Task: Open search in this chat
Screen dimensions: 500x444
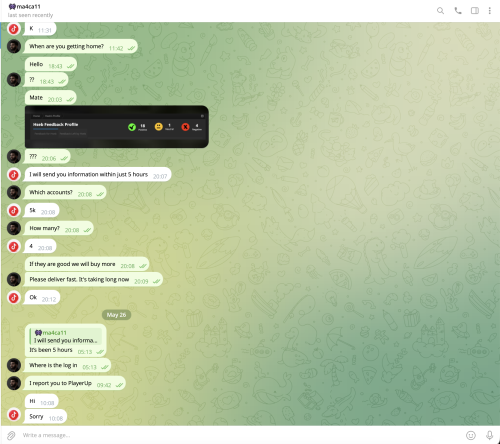Action: pos(440,11)
